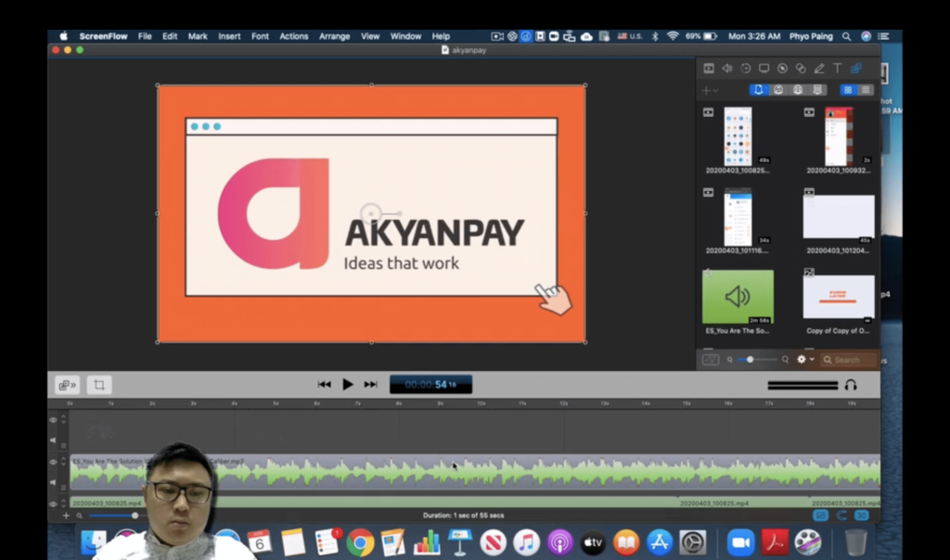Open the View menu
This screenshot has height=560, width=950.
click(x=370, y=36)
